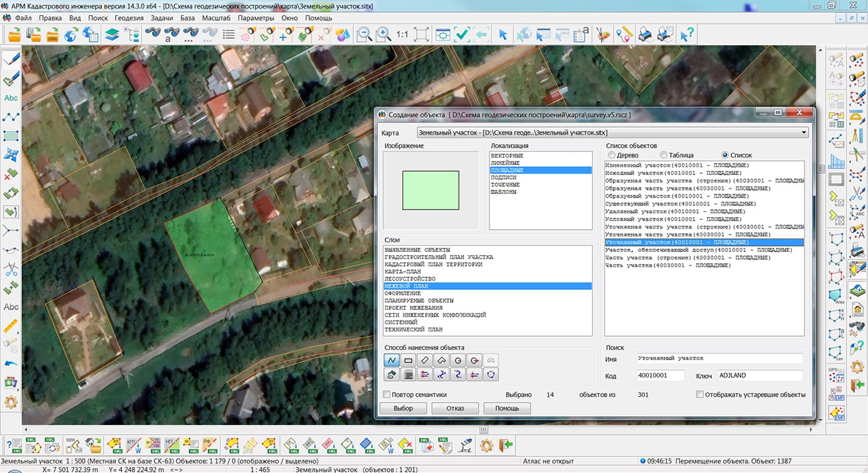Open the Геодезия menu
This screenshot has width=868, height=473.
tap(129, 18)
